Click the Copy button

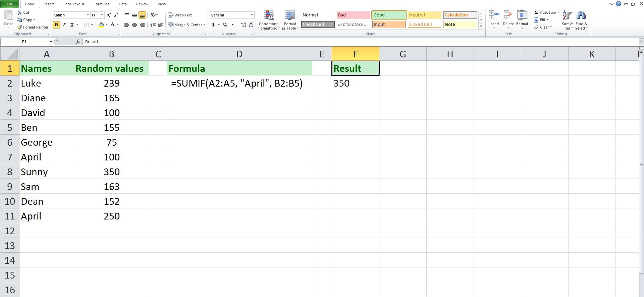(25, 20)
